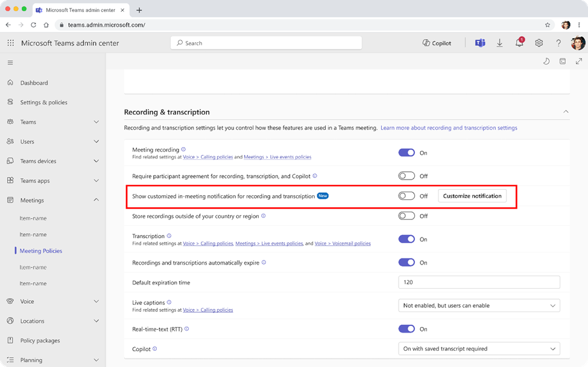Viewport: 588px width, 367px height.
Task: Open the notifications bell
Action: click(519, 43)
